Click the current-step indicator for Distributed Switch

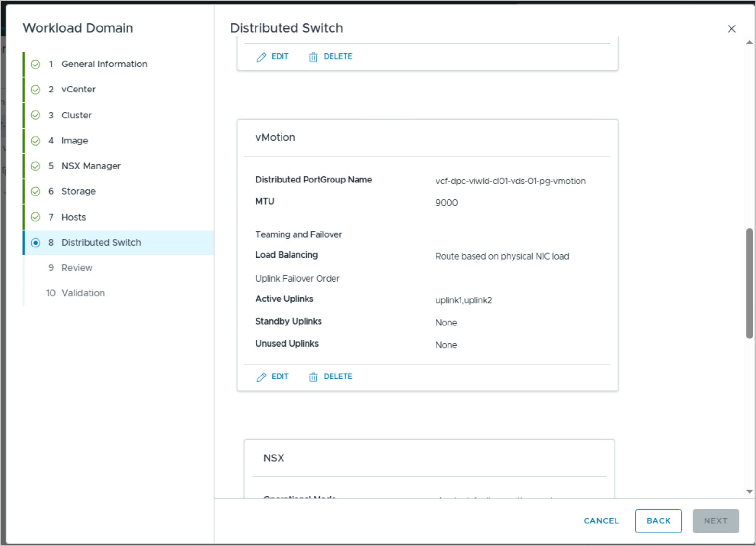click(36, 243)
